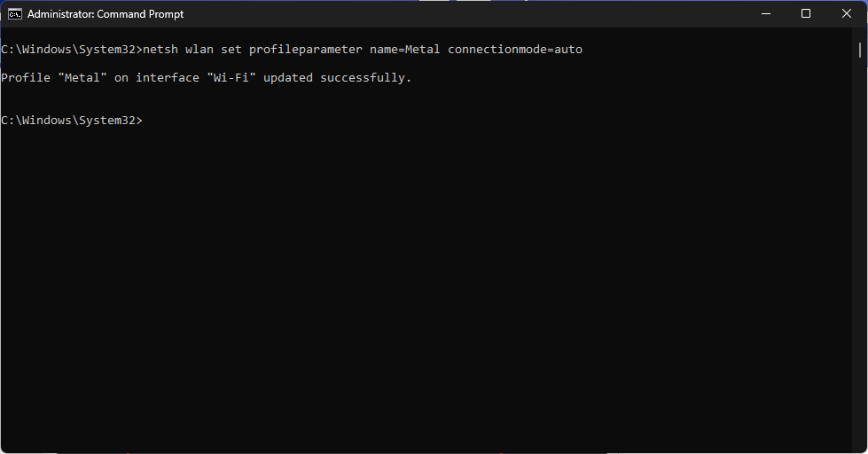
Task: Click the word "updated" in the output
Action: coord(288,77)
